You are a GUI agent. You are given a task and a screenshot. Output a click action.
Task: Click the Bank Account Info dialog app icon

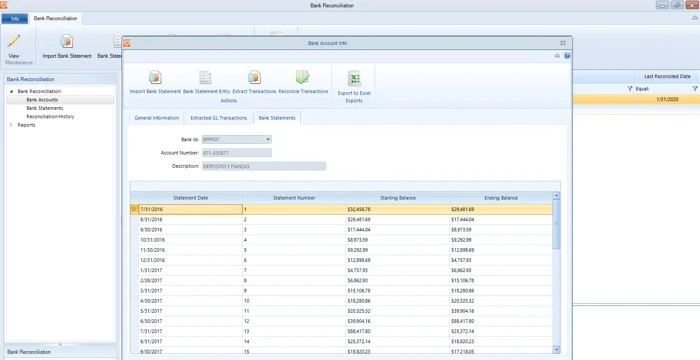127,43
